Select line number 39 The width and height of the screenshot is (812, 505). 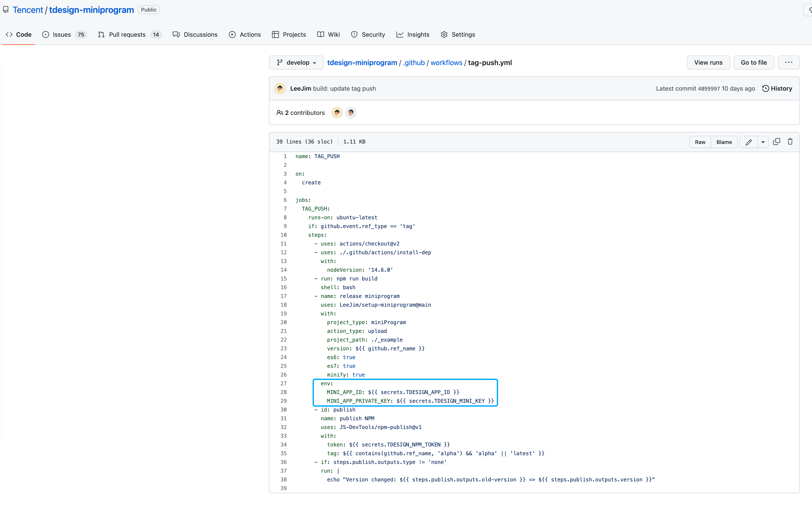[x=283, y=488]
